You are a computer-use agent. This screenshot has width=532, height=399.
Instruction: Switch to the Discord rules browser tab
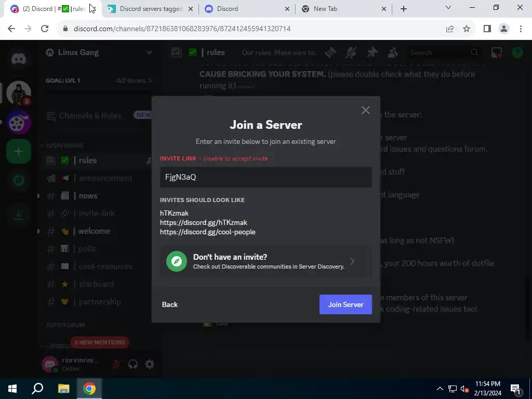tap(54, 9)
